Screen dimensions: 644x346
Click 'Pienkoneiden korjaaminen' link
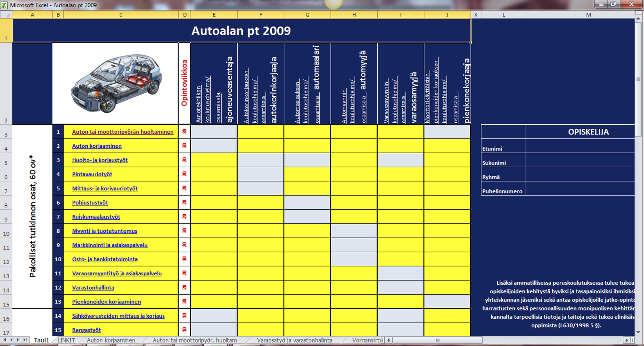click(106, 302)
